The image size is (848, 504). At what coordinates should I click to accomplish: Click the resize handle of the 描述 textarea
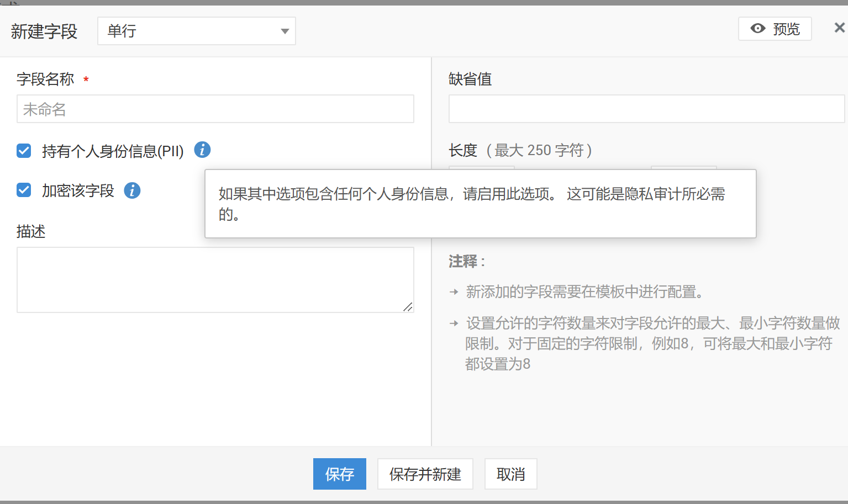click(x=408, y=307)
